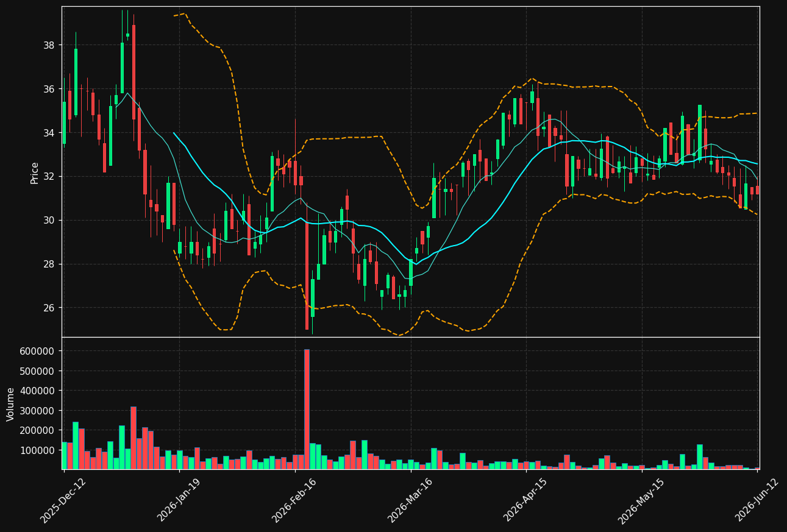Click the price axis value 36

pos(49,89)
